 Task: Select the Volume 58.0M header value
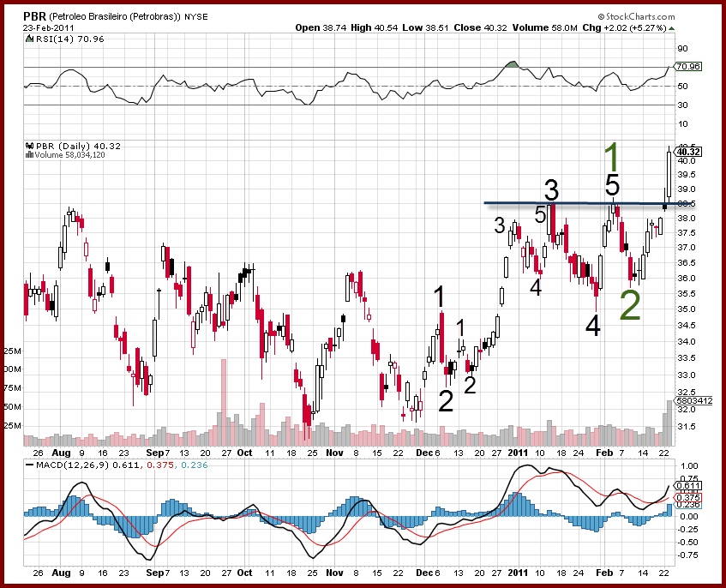544,27
